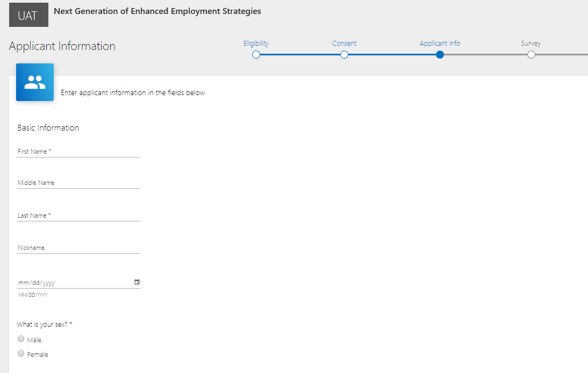Click the Applicant Info filled step marker

point(440,55)
